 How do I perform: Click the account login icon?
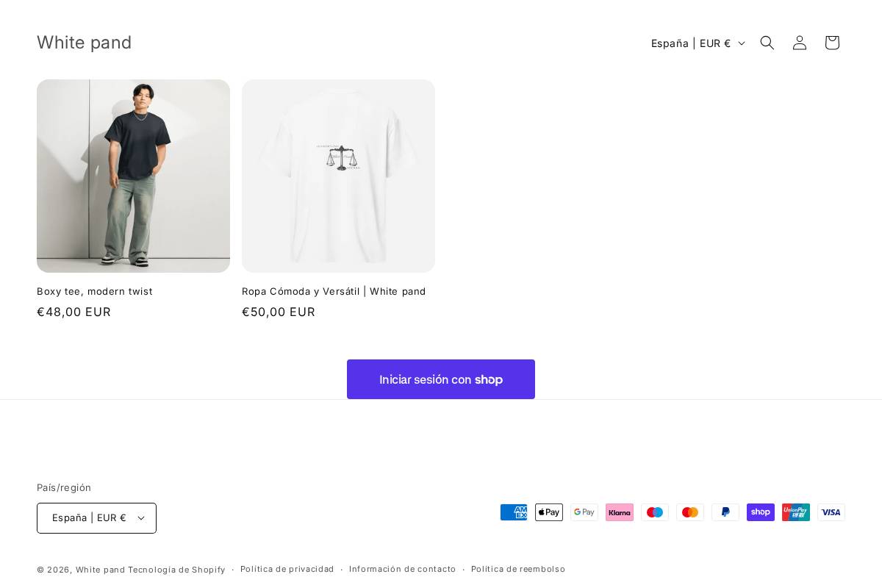click(x=800, y=43)
